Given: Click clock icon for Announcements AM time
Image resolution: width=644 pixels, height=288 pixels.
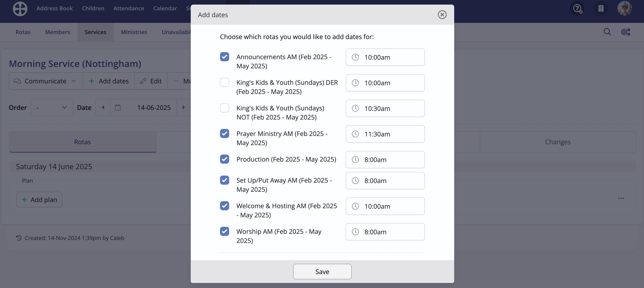Looking at the screenshot, I should coord(355,57).
